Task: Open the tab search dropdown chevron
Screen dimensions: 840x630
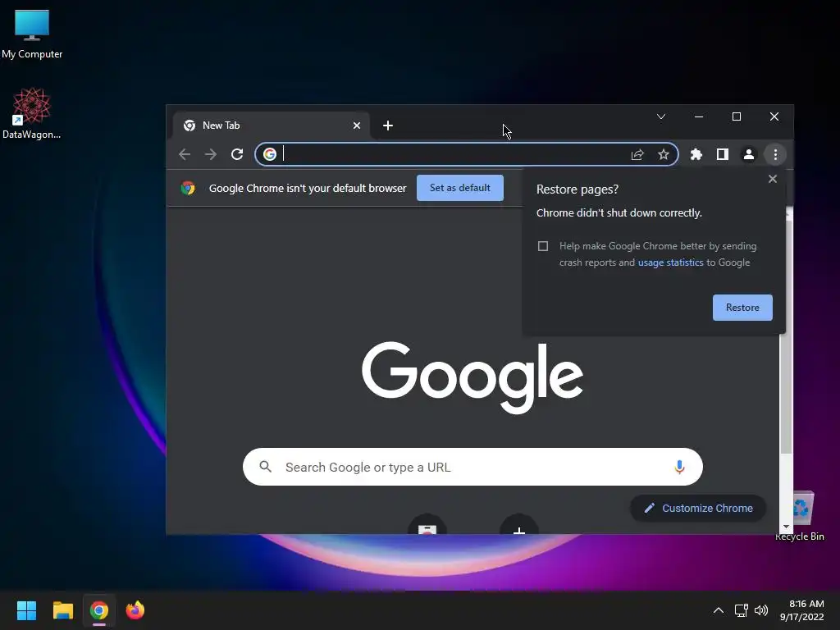Action: (x=661, y=116)
